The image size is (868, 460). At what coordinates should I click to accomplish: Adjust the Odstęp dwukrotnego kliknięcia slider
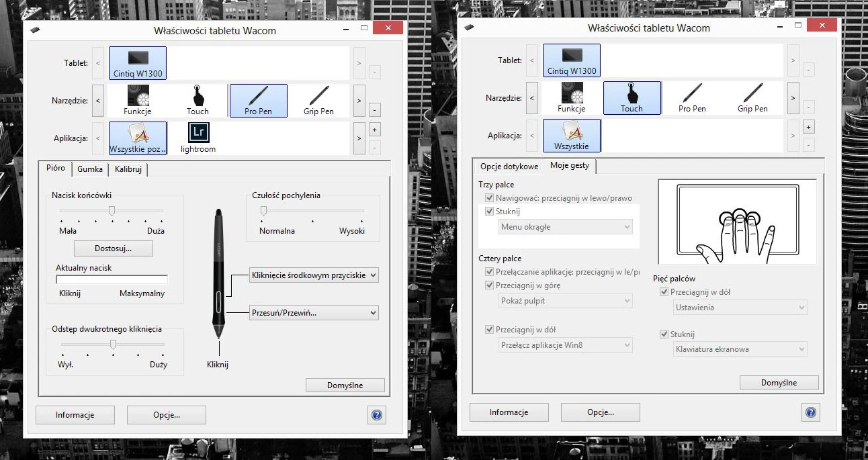point(113,344)
